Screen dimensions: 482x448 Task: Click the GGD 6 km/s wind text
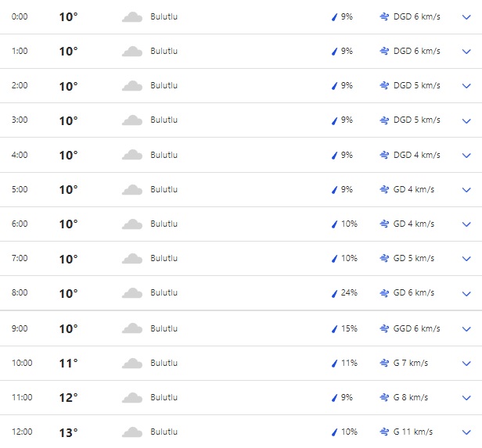coord(416,328)
